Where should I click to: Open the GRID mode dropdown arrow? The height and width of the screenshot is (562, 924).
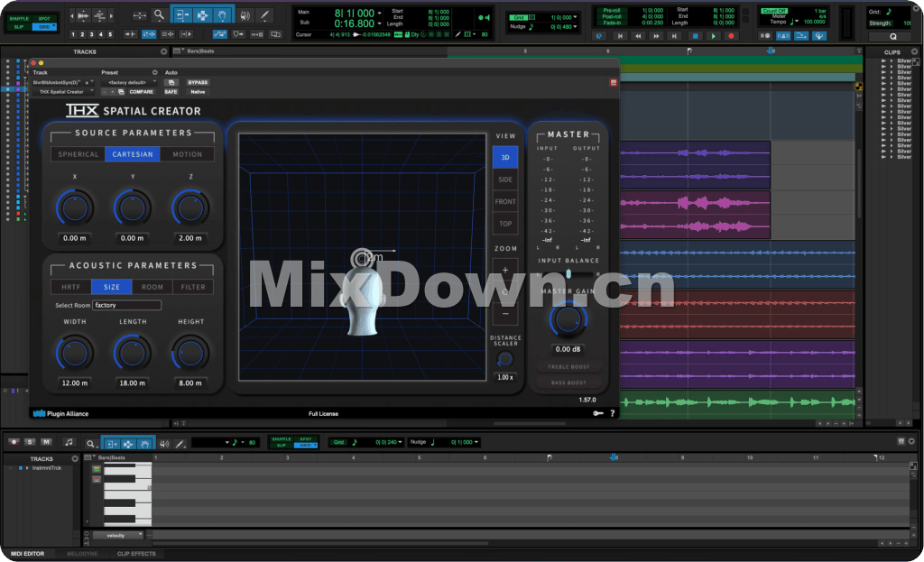pyautogui.click(x=53, y=26)
